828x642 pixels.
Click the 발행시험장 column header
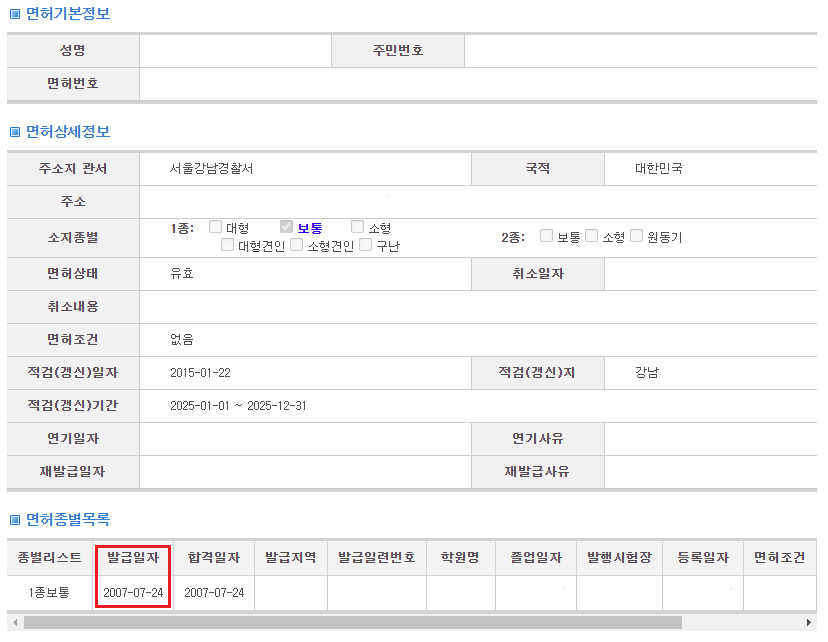click(620, 558)
